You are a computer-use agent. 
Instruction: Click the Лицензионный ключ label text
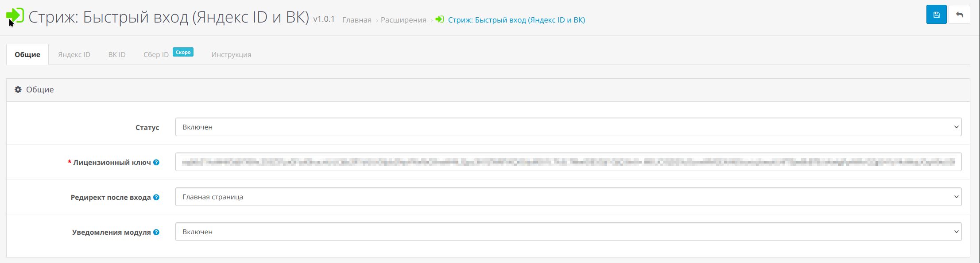112,162
